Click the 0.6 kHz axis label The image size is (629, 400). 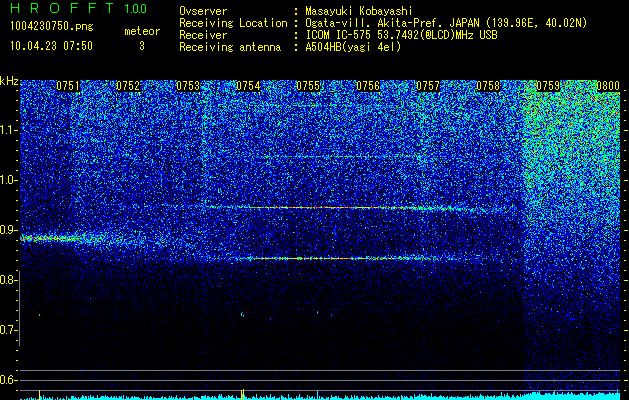8,380
